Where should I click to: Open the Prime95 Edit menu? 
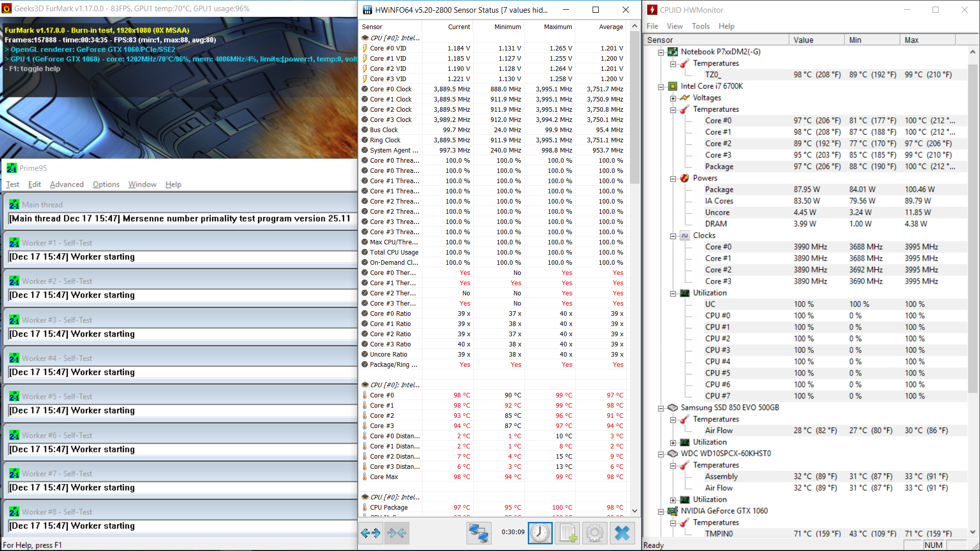pos(35,184)
